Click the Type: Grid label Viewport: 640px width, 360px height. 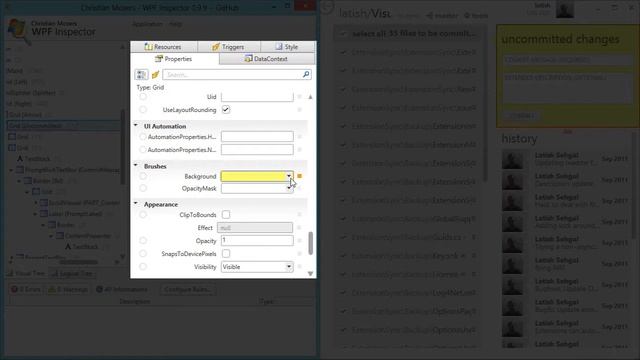pyautogui.click(x=150, y=87)
